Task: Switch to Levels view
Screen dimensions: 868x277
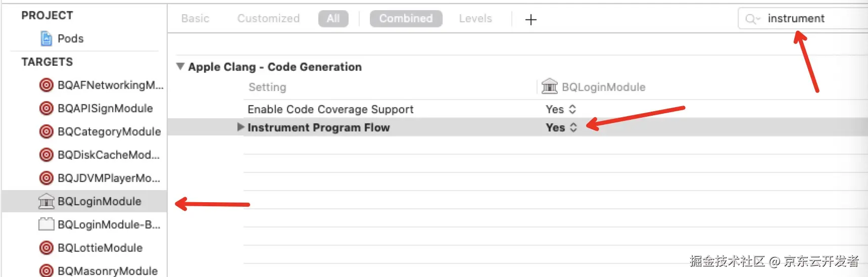Action: pos(475,19)
